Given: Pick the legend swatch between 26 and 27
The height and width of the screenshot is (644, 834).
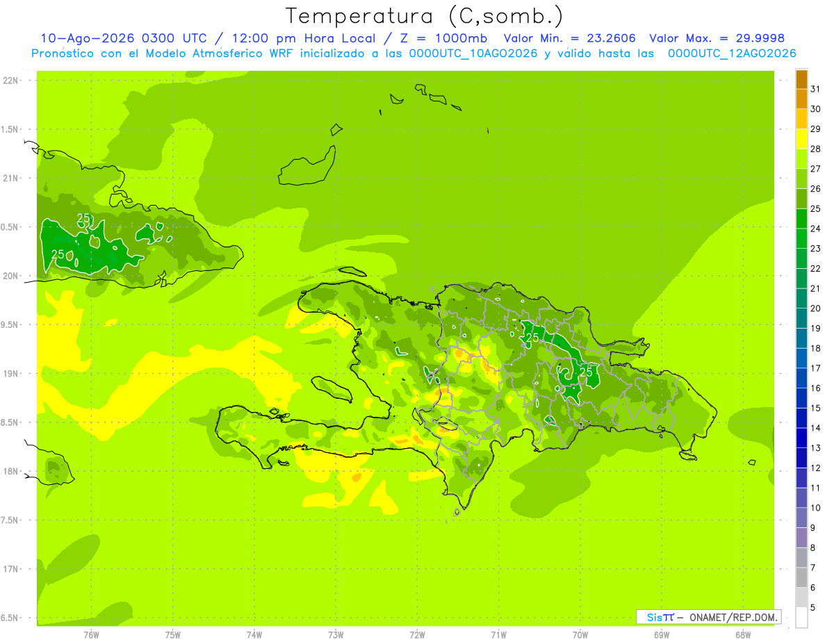Looking at the screenshot, I should 801,179.
